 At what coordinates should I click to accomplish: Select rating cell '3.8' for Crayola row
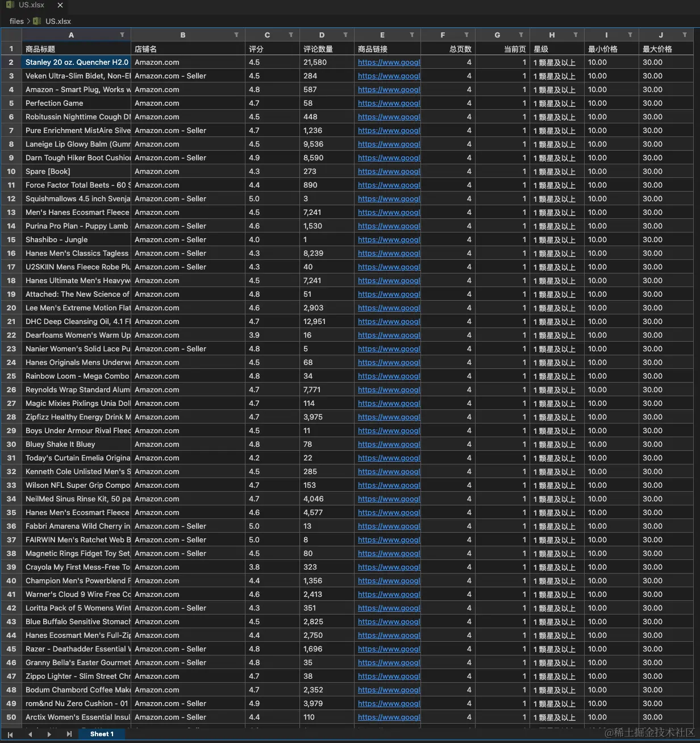[x=272, y=567]
